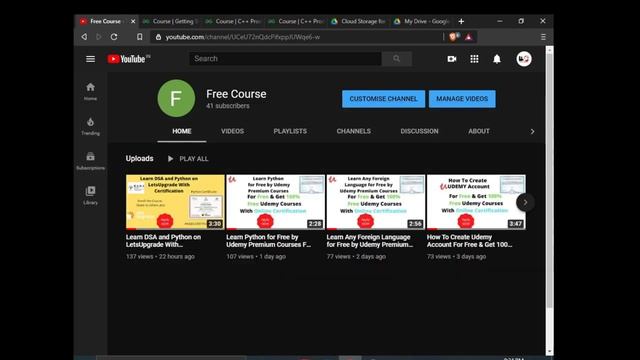Click '73 views • 3 days ago' text
The height and width of the screenshot is (360, 640).
tap(456, 257)
